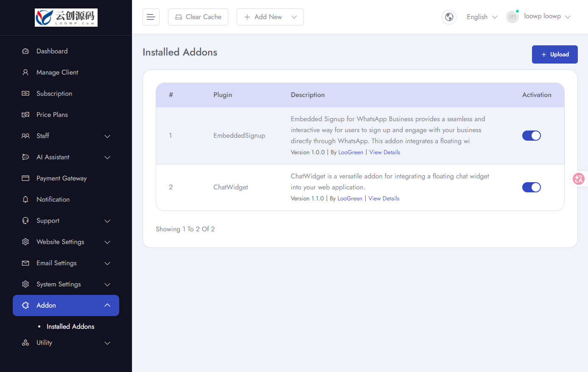Image resolution: width=588 pixels, height=372 pixels.
Task: Click the Dashboard gauge icon in sidebar
Action: pos(25,51)
